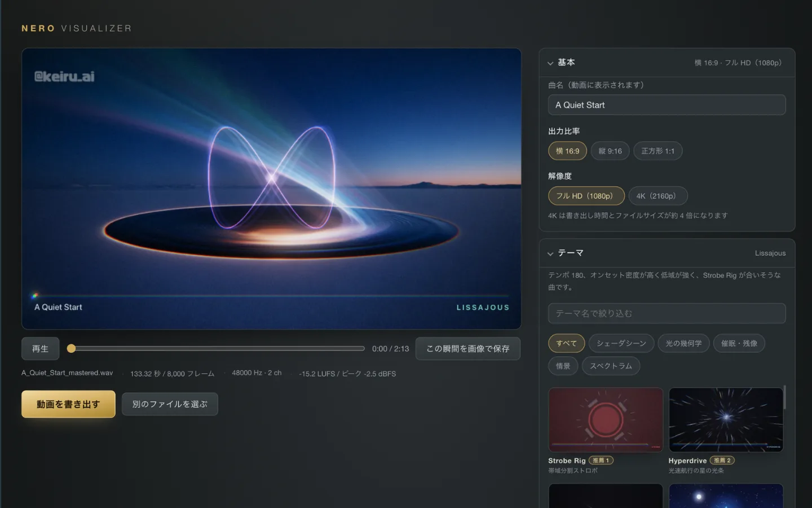Click the 0:00 / 2:13 time readout
Image resolution: width=812 pixels, height=508 pixels.
pos(390,349)
